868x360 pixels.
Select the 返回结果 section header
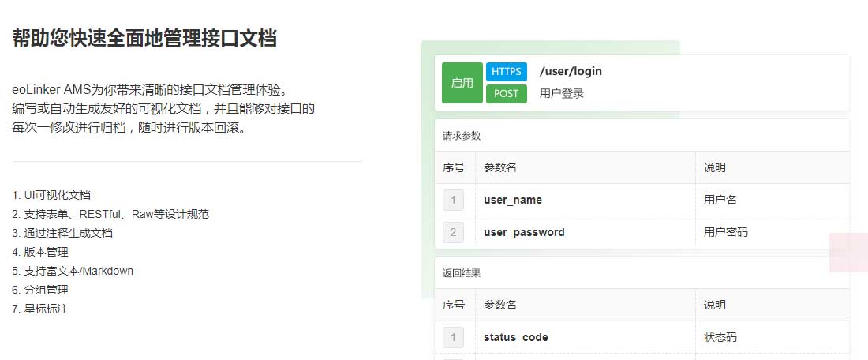[462, 273]
